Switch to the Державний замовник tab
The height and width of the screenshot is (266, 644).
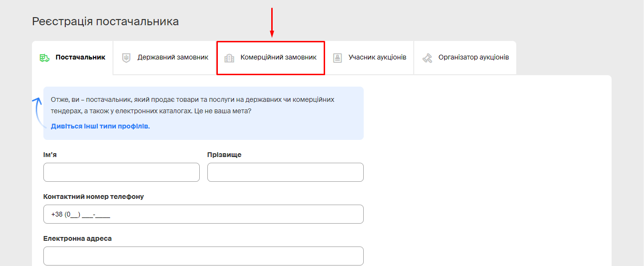click(x=173, y=58)
